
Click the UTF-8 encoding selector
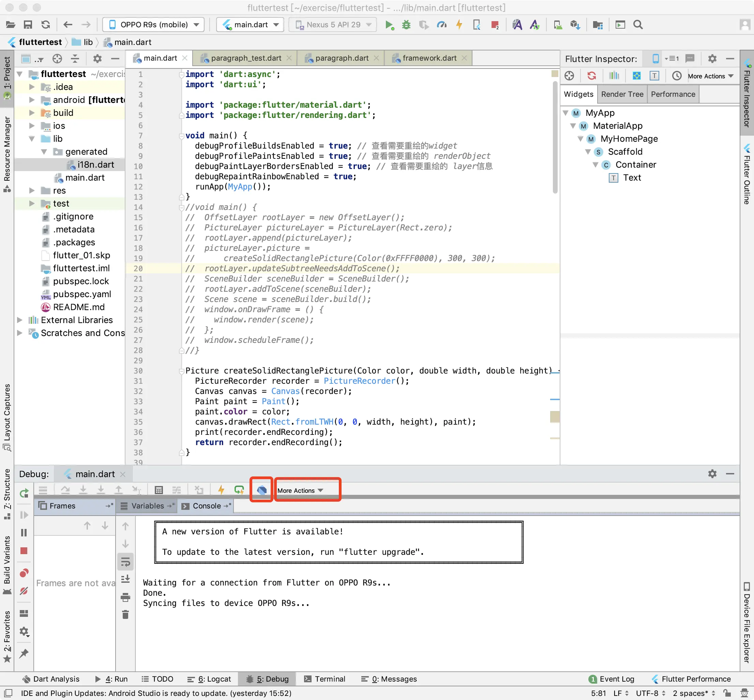click(650, 693)
